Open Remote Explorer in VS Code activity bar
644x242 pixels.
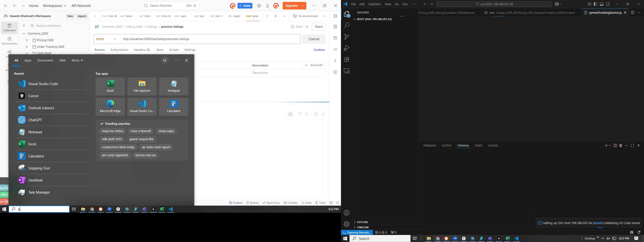(346, 71)
